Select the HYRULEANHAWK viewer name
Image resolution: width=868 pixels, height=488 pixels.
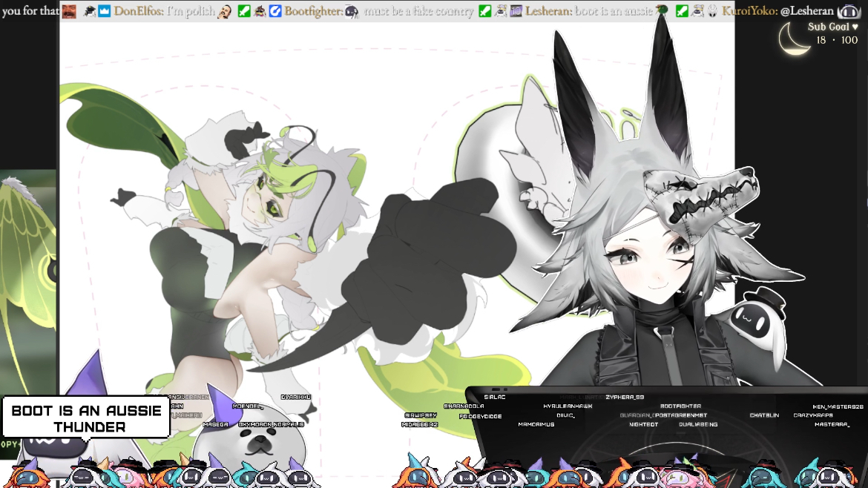pos(568,406)
